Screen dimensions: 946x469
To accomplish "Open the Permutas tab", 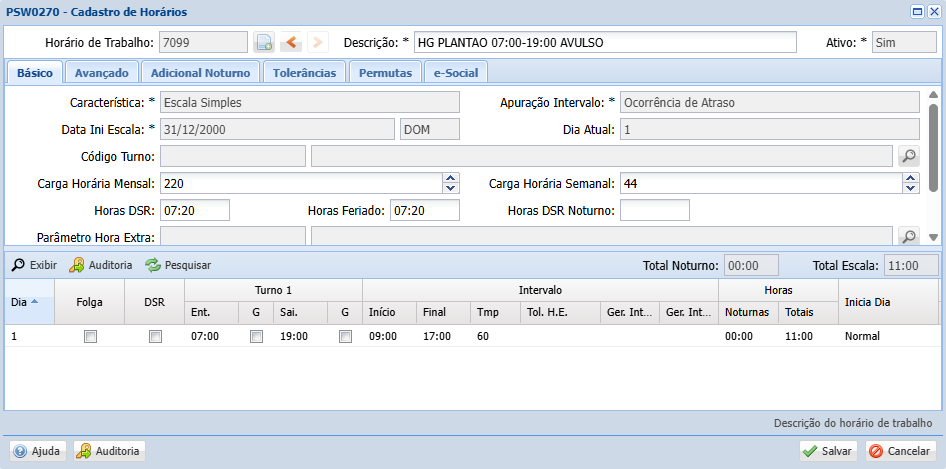I will click(x=385, y=73).
